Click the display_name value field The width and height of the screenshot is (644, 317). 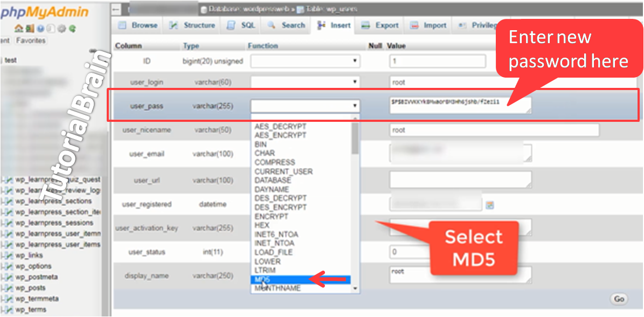[x=460, y=275]
